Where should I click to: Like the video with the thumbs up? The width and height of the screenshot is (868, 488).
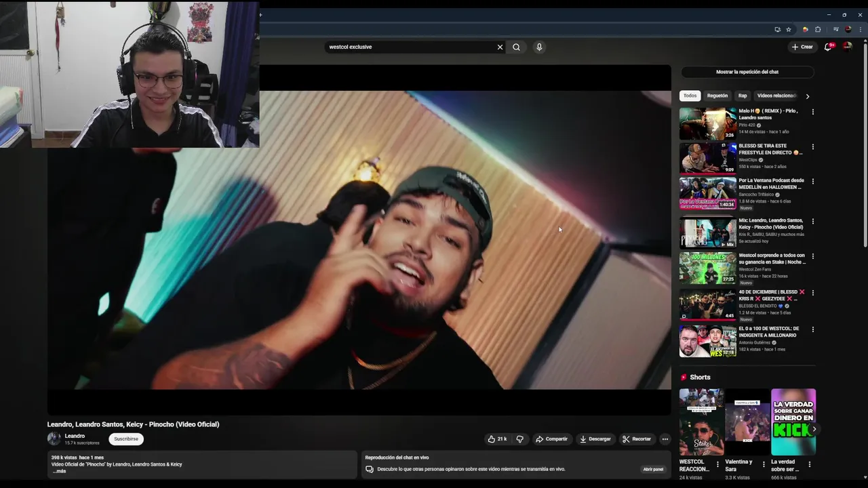tap(497, 439)
